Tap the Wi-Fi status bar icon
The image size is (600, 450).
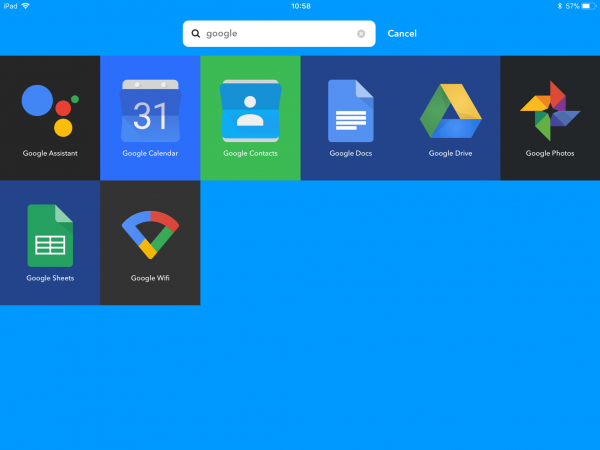[x=26, y=6]
